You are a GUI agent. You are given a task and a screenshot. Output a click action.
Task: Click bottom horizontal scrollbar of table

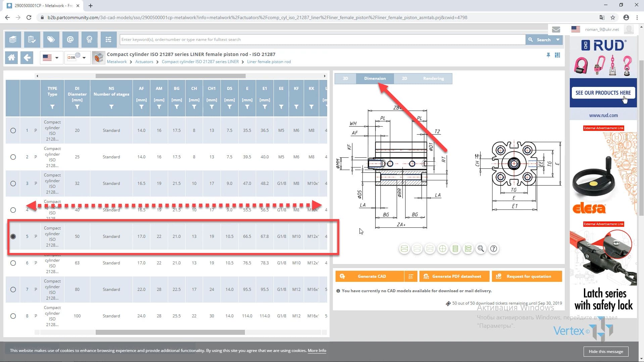(170, 332)
